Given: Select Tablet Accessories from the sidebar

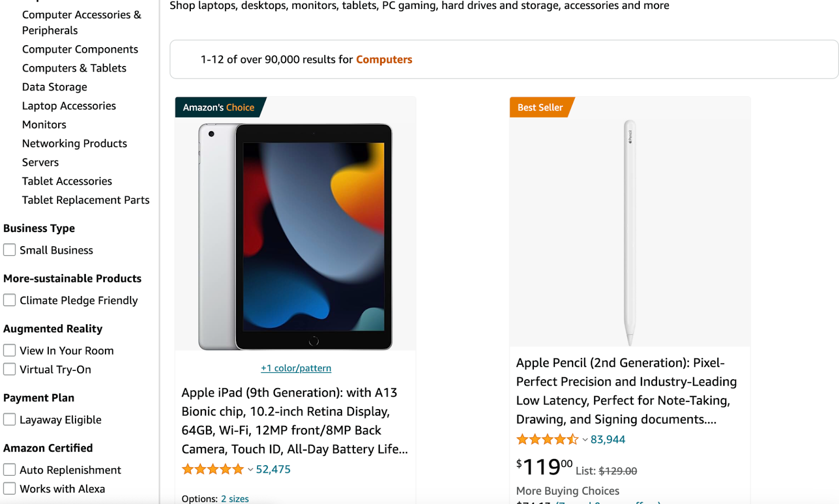Looking at the screenshot, I should 67,181.
